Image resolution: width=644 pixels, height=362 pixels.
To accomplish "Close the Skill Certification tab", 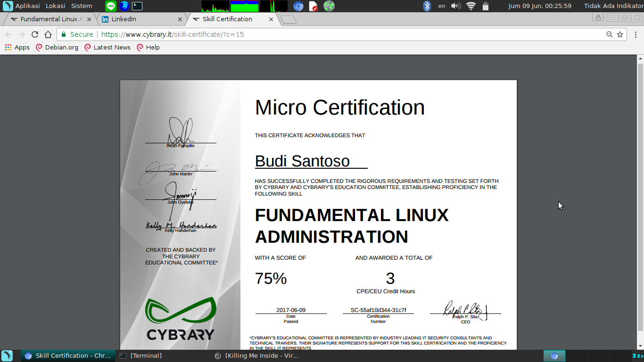I will click(271, 19).
